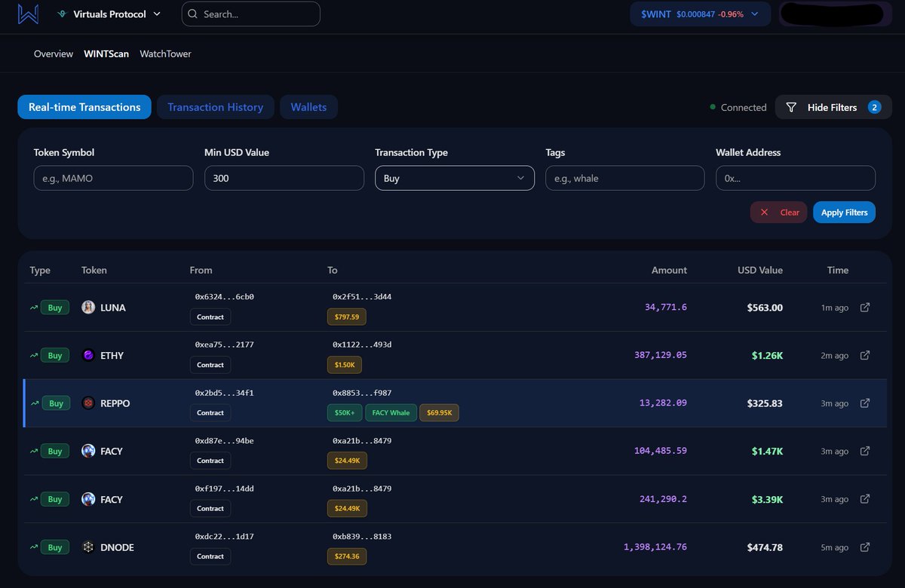
Task: Click the $797.59 tag in LUNA row
Action: coord(347,317)
